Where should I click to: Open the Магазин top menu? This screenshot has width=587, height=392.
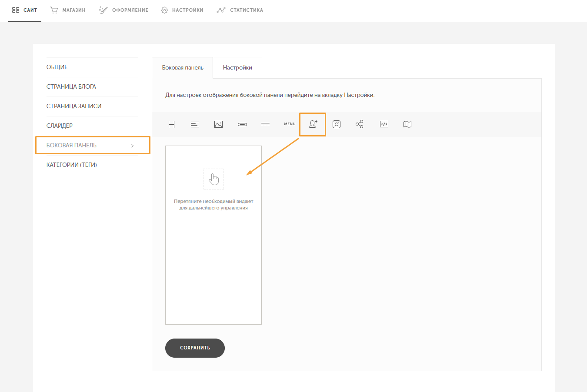(68, 10)
